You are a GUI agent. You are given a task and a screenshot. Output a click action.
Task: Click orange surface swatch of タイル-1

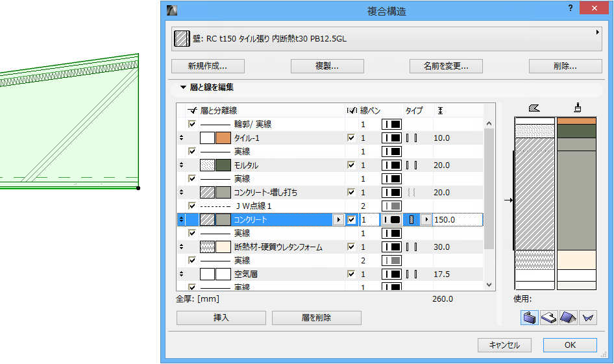pos(223,138)
